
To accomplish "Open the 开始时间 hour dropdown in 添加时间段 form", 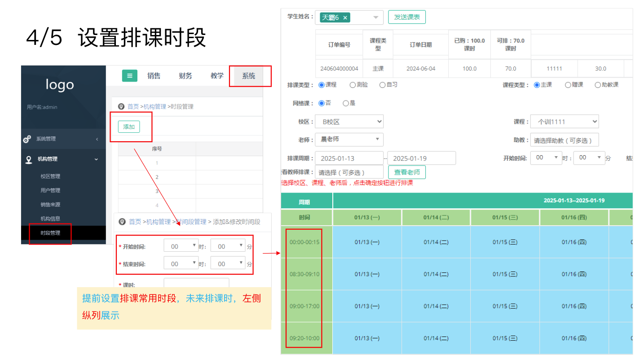I will (181, 246).
